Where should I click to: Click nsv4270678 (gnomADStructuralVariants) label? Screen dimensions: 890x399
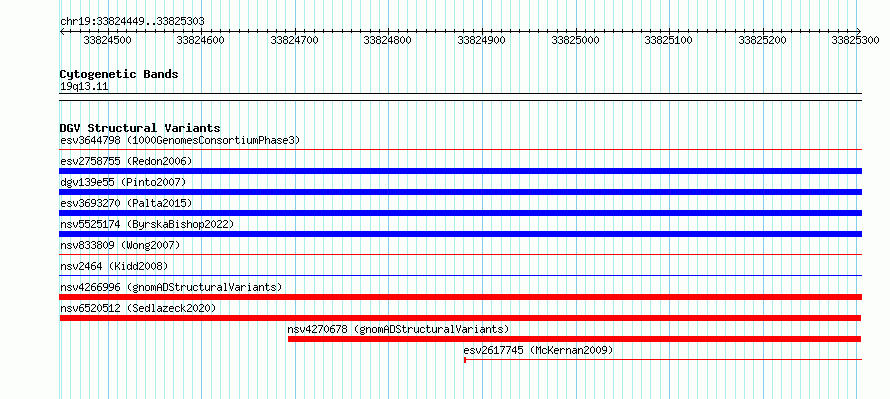click(398, 329)
